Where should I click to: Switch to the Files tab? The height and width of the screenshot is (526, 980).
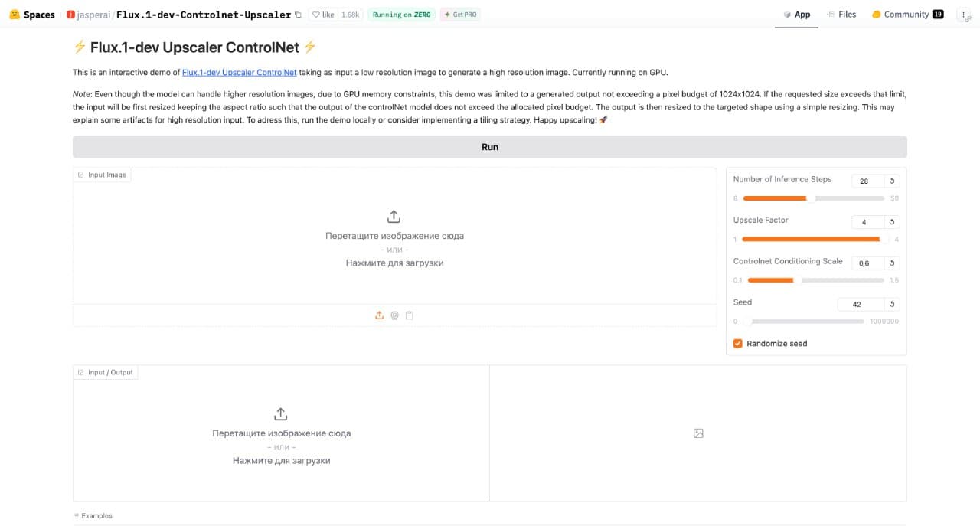point(841,15)
